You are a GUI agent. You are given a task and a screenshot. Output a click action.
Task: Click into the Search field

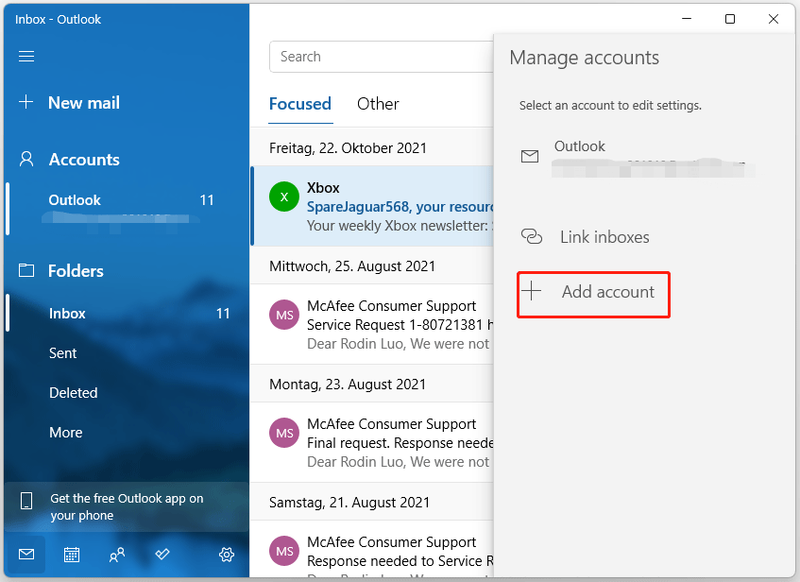coord(381,57)
